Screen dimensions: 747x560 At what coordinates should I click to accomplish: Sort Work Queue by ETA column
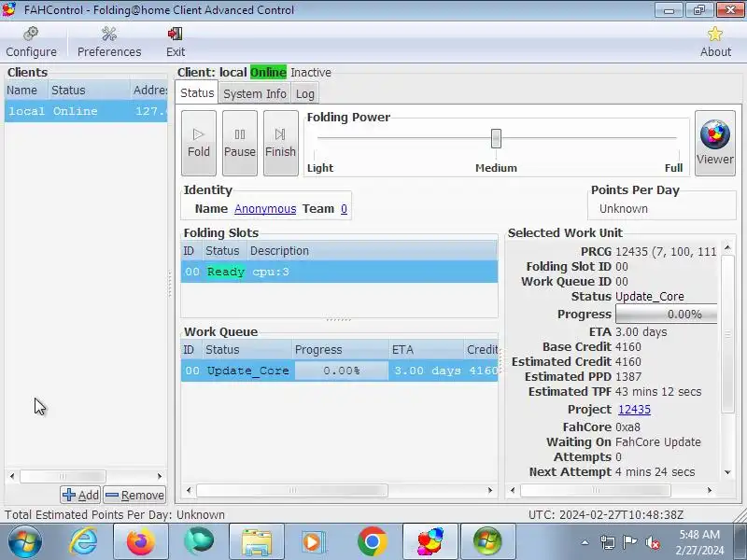[426, 349]
